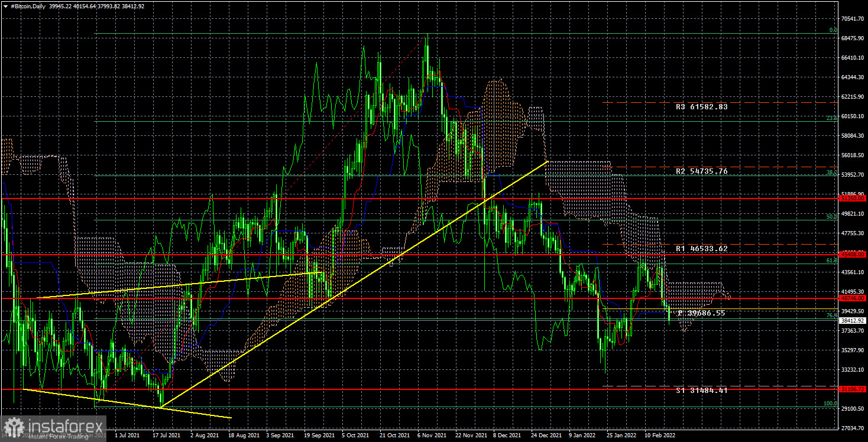This screenshot has width=868, height=442.
Task: Click the 70541.70 price axis label
Action: [853, 19]
